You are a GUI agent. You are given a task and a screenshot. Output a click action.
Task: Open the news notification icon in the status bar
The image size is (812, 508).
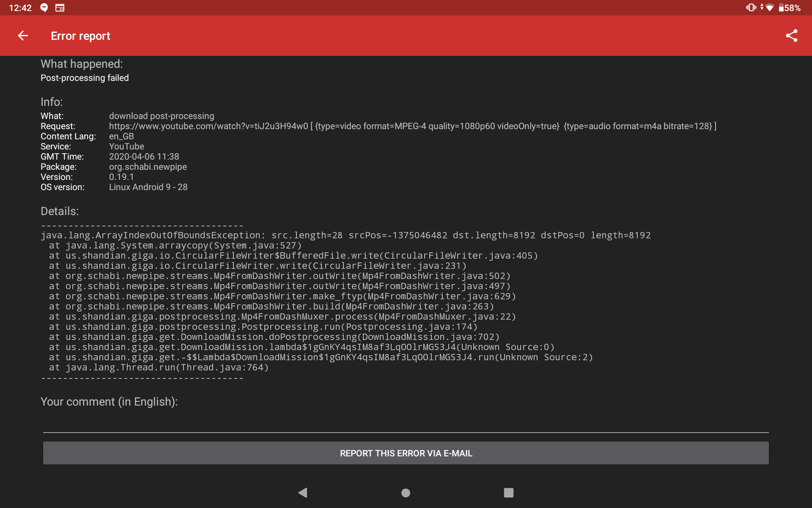pyautogui.click(x=60, y=7)
